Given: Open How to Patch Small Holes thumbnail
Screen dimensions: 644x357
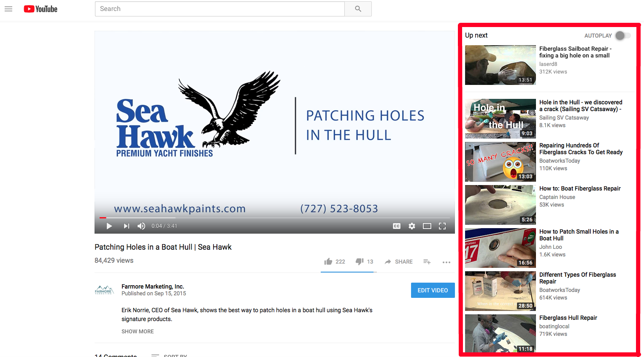Looking at the screenshot, I should click(x=501, y=248).
